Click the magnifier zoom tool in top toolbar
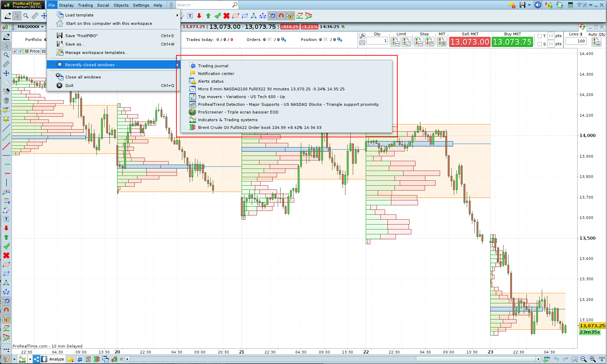Viewport: 607px width, 364px height. tap(26, 16)
